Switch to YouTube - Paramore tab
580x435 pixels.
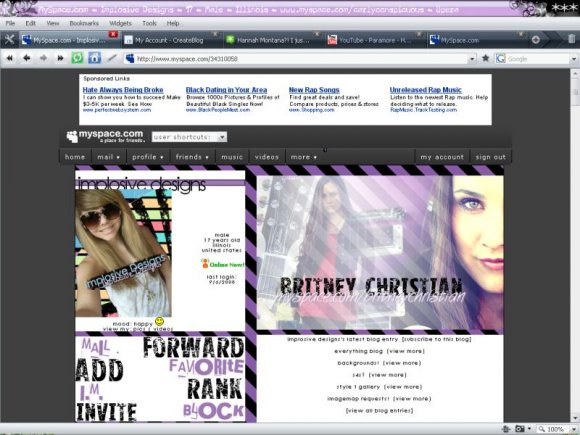pyautogui.click(x=375, y=40)
